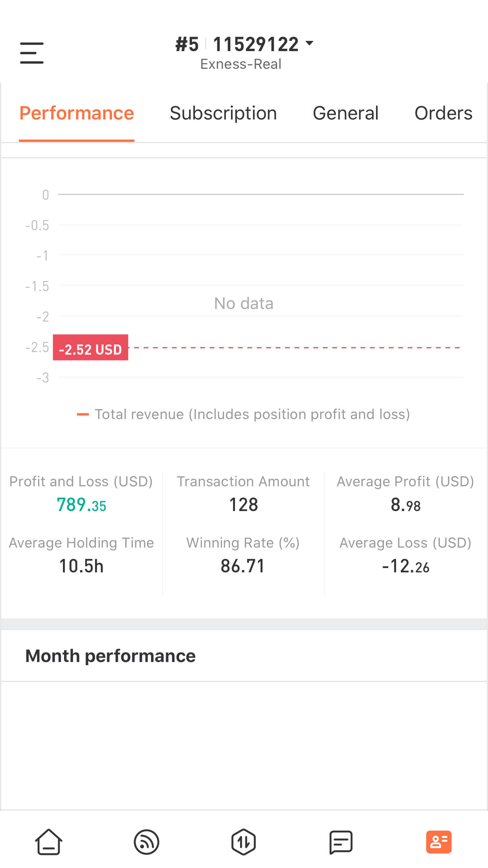Screen dimensions: 488x868
Task: Click the orange legend color marker
Action: (x=83, y=414)
